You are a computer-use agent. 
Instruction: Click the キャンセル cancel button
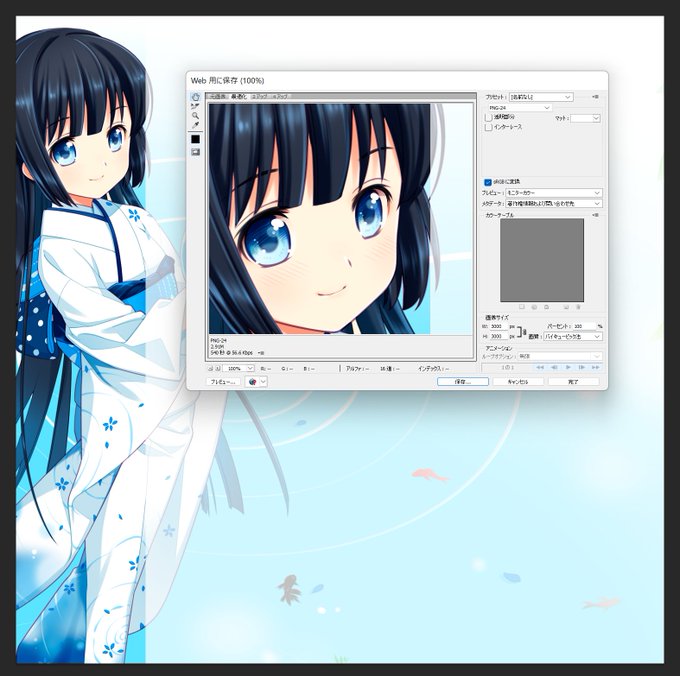[518, 382]
